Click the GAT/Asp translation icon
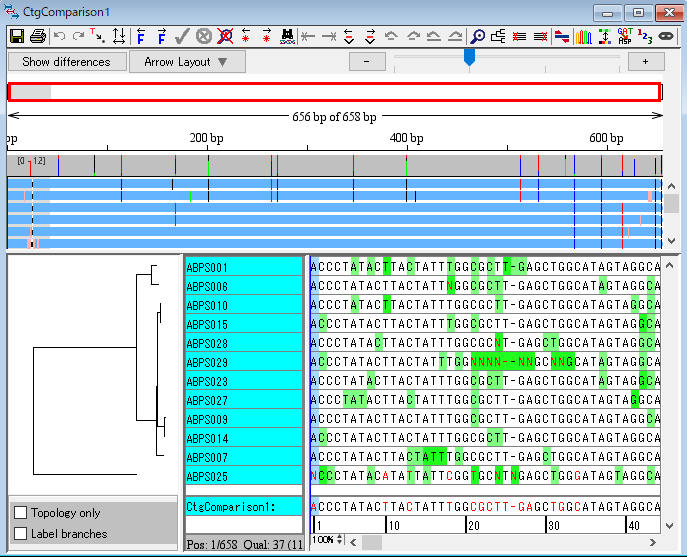This screenshot has width=687, height=557. (625, 36)
